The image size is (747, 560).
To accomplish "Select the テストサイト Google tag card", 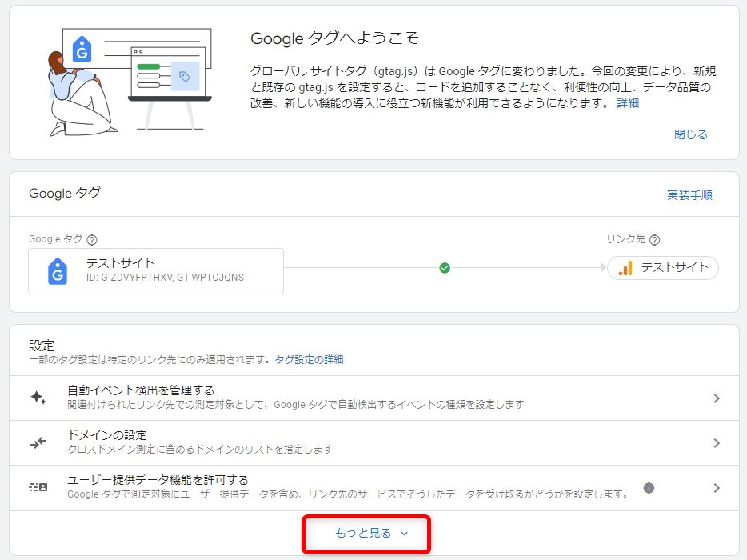I will pyautogui.click(x=156, y=270).
